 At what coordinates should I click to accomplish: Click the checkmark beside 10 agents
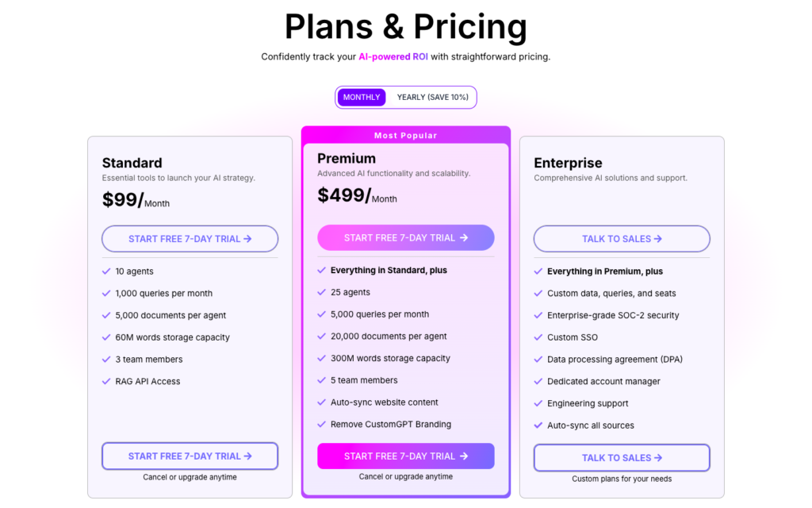[x=106, y=271]
